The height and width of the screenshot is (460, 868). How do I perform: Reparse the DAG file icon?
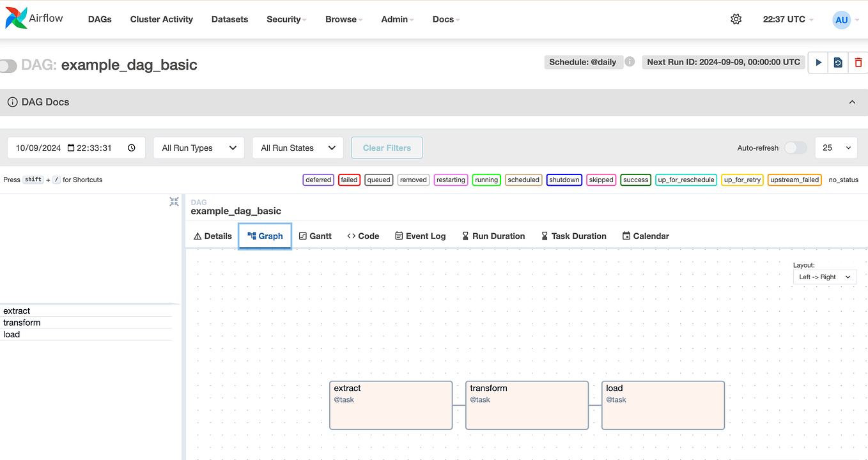[838, 62]
